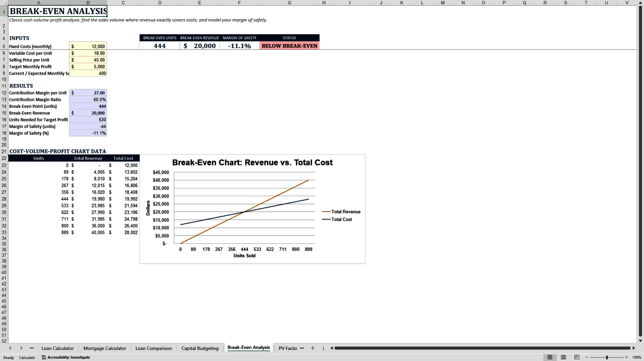Click the vertical scrollbar thumb
Screen dimensions: 644x361
pos(640,171)
